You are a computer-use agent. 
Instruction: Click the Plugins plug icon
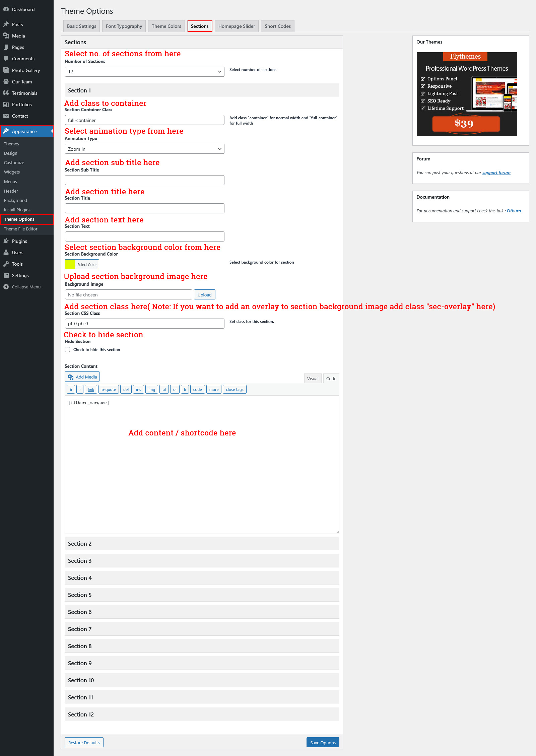point(6,241)
